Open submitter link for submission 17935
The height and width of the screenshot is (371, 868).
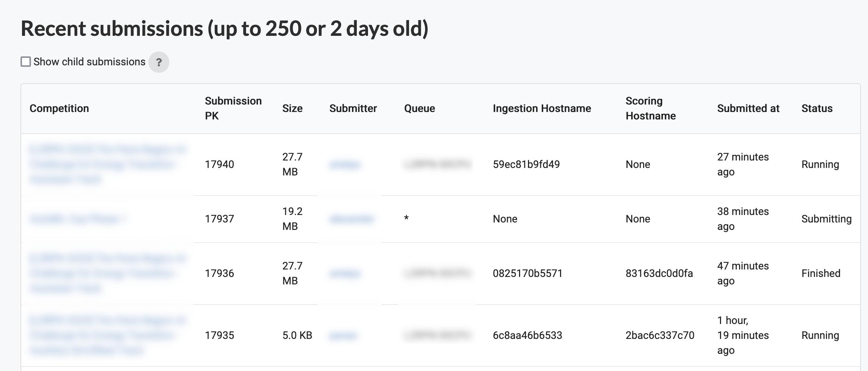[x=343, y=336]
